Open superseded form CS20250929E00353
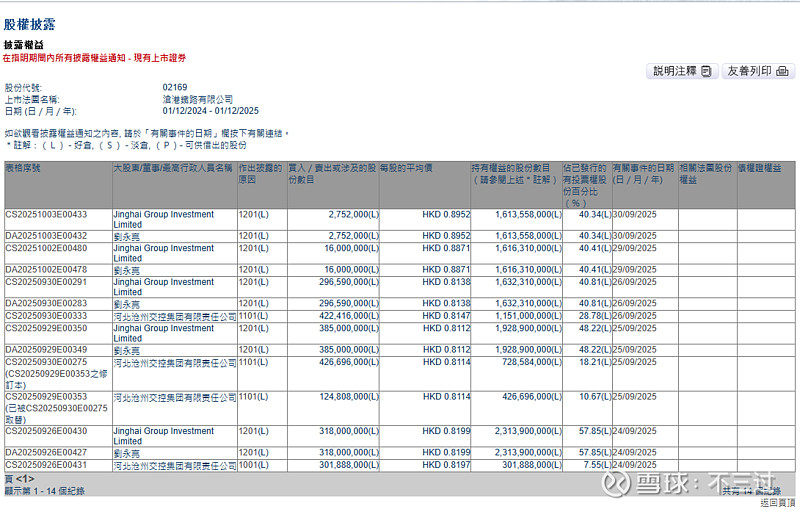Viewport: 800px width, 509px height. pos(46,397)
